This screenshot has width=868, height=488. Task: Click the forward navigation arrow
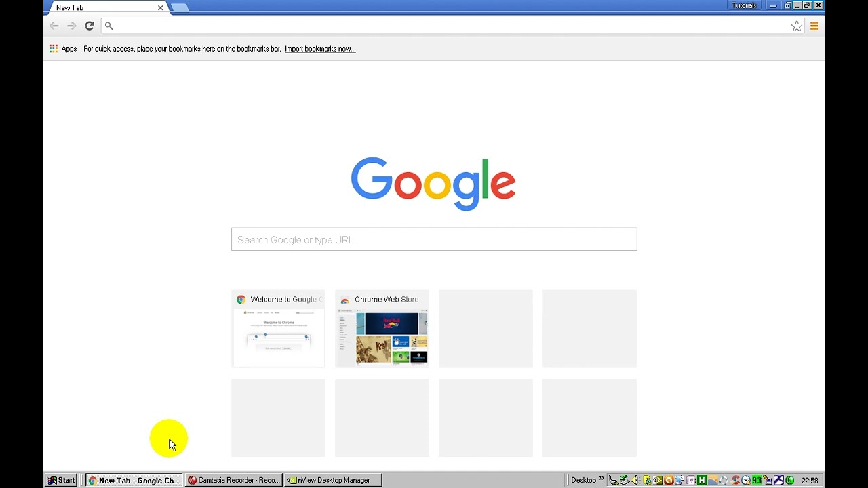point(71,26)
